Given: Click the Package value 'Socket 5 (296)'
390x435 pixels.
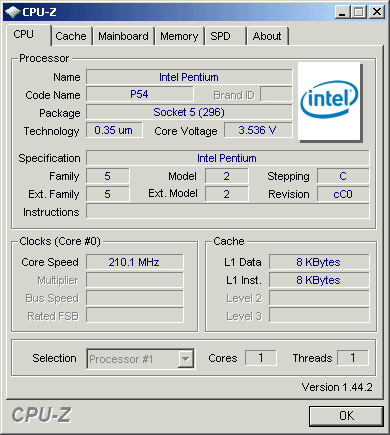Looking at the screenshot, I should 189,112.
